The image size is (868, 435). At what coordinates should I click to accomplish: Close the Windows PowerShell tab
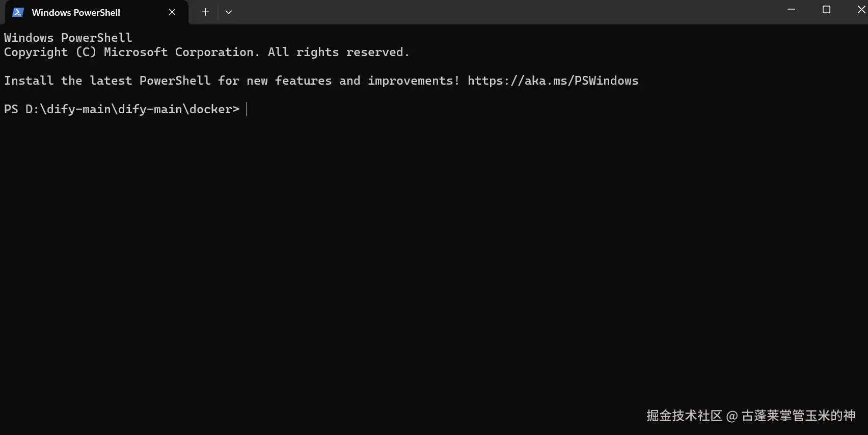[172, 12]
